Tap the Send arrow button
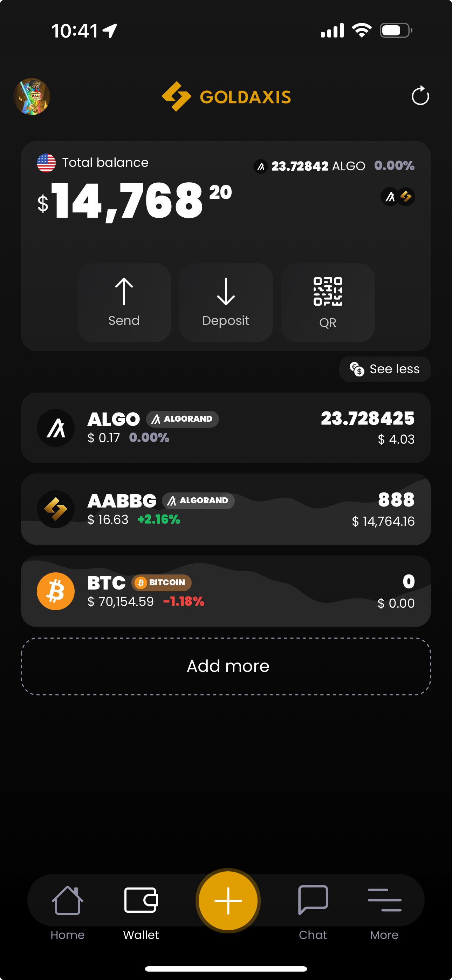The height and width of the screenshot is (980, 452). click(x=124, y=302)
